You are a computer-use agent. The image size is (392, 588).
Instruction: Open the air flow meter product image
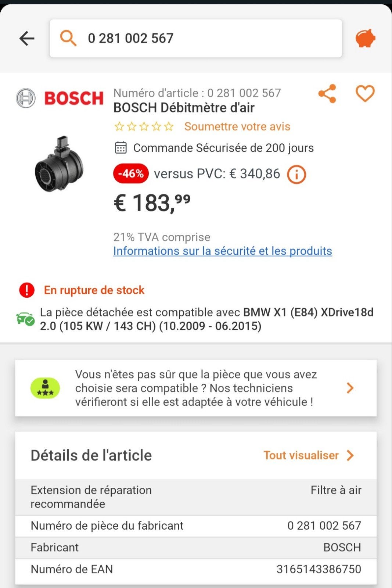tap(59, 164)
